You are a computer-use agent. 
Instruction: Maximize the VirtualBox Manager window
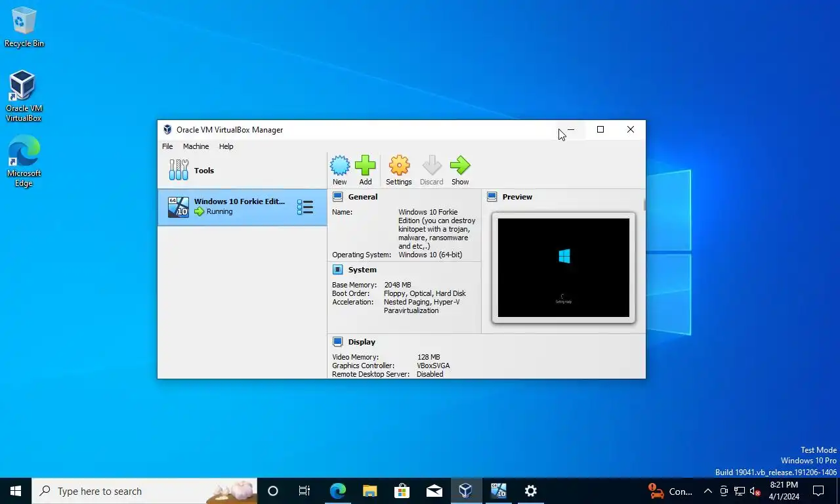600,130
